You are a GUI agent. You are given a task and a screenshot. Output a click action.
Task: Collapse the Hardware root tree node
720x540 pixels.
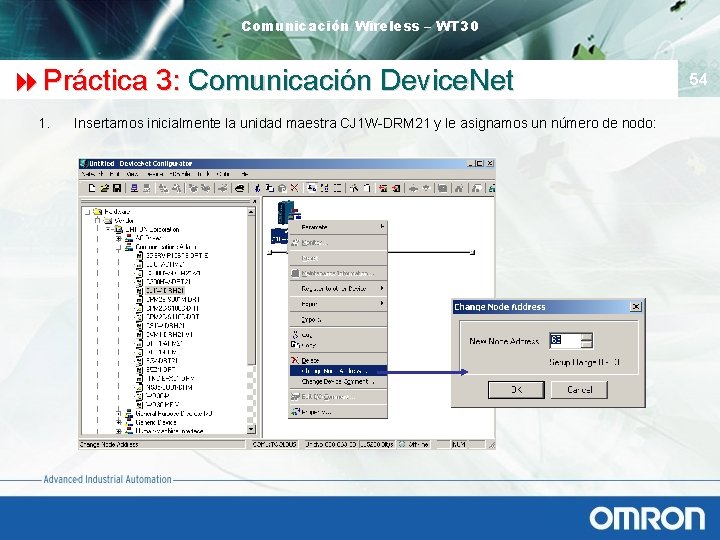click(87, 212)
